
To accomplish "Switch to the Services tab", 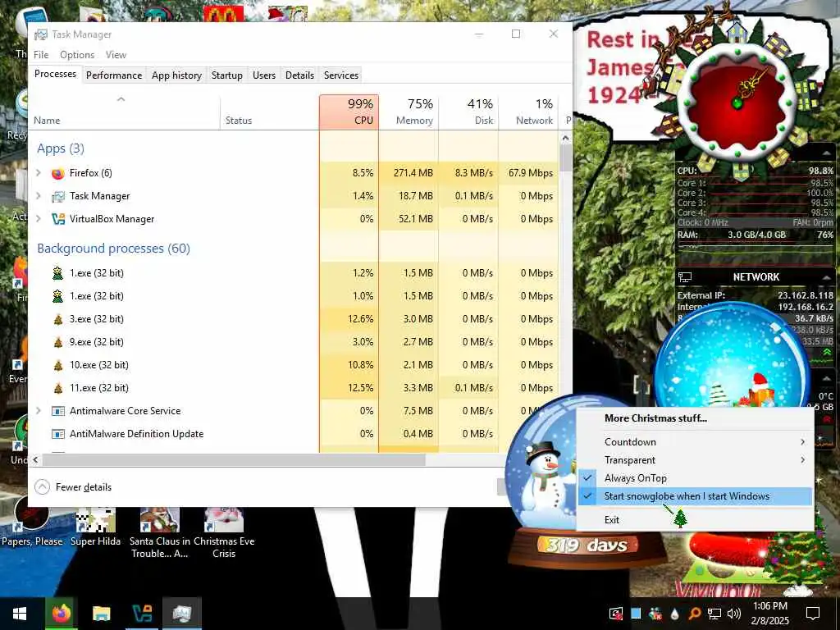I will point(341,75).
